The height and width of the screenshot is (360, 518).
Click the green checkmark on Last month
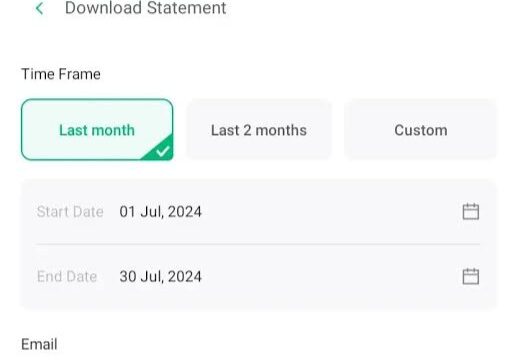point(163,151)
